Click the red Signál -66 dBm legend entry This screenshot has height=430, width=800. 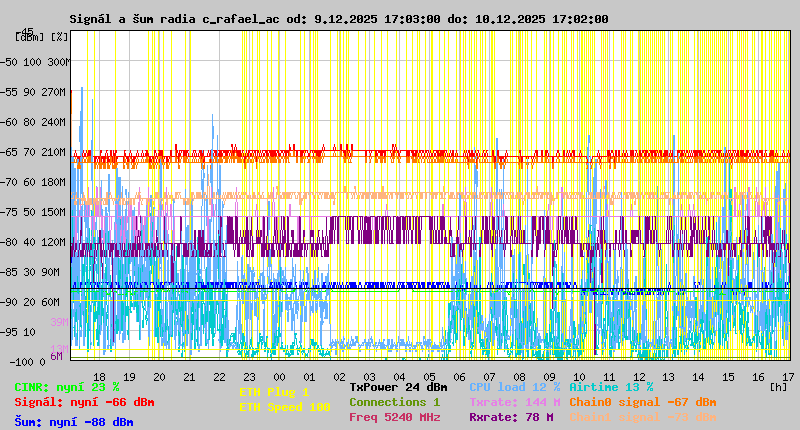coord(84,402)
